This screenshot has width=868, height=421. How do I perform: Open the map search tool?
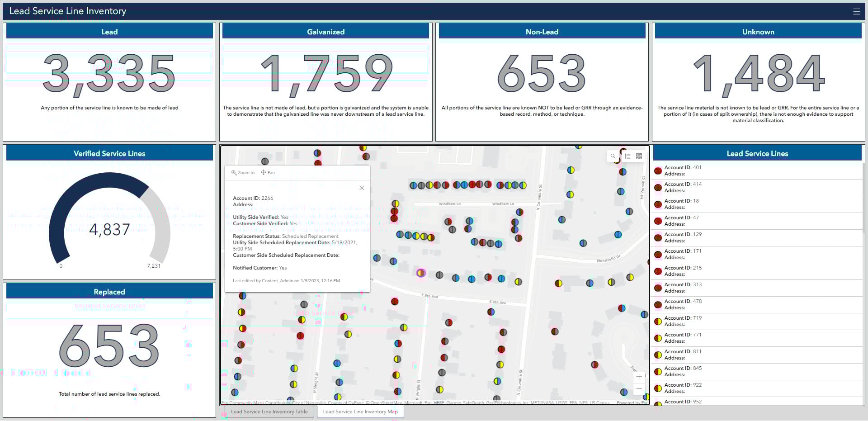(x=613, y=156)
